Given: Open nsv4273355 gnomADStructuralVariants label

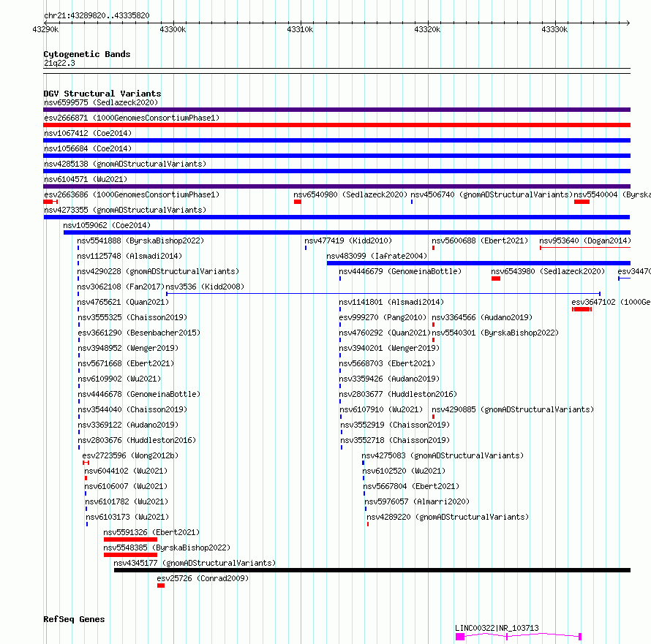Looking at the screenshot, I should (125, 210).
